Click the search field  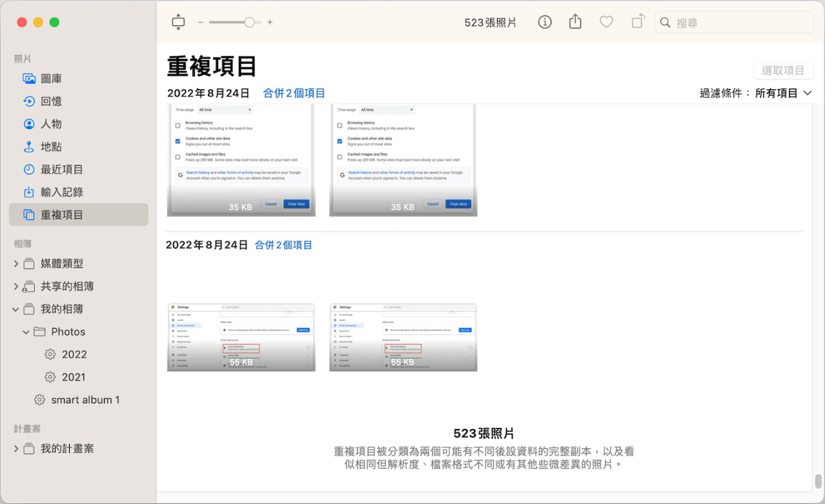[734, 23]
